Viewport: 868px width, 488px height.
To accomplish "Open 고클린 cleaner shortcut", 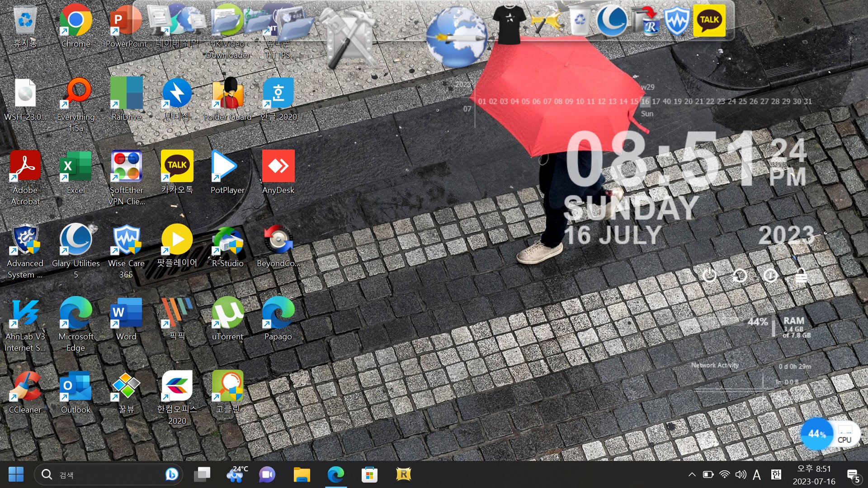I will click(227, 392).
